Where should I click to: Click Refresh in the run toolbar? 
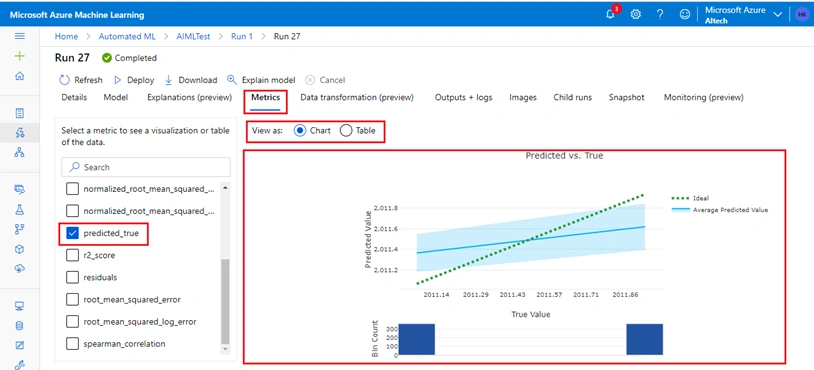pos(81,80)
